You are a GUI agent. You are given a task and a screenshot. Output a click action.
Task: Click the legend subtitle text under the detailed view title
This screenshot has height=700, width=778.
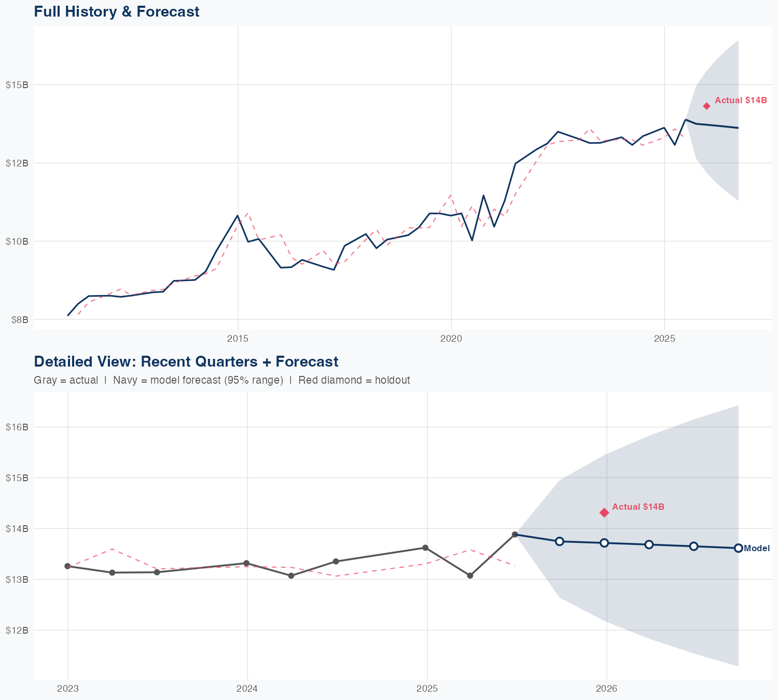click(x=221, y=380)
